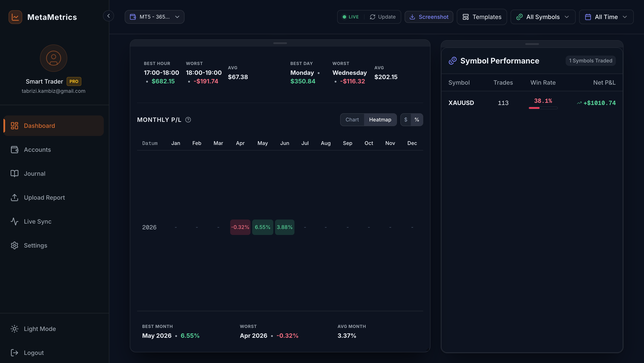The image size is (644, 363).
Task: Click the Upload Report arrow icon
Action: click(x=15, y=198)
